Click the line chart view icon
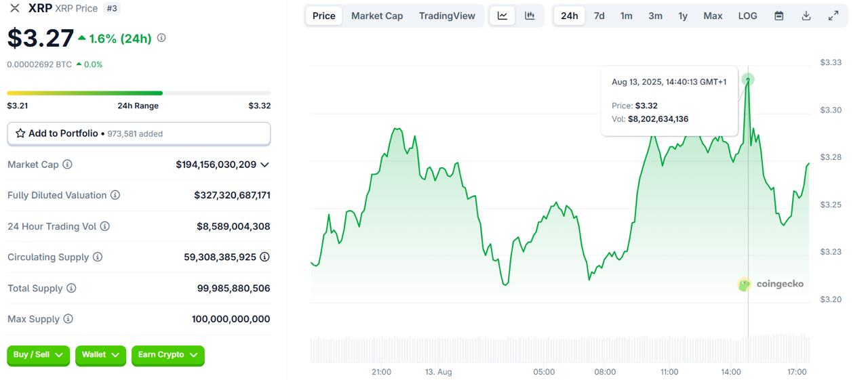This screenshot has width=868, height=380. pyautogui.click(x=502, y=16)
